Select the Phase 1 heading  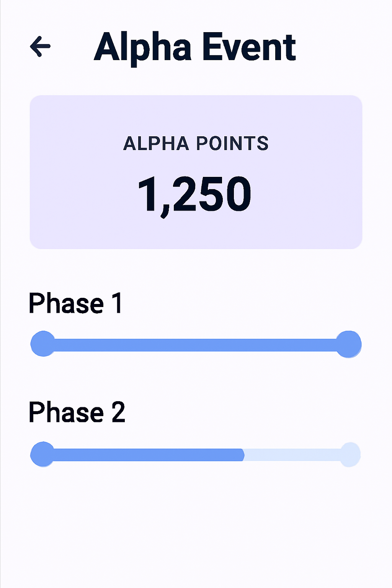(x=75, y=304)
